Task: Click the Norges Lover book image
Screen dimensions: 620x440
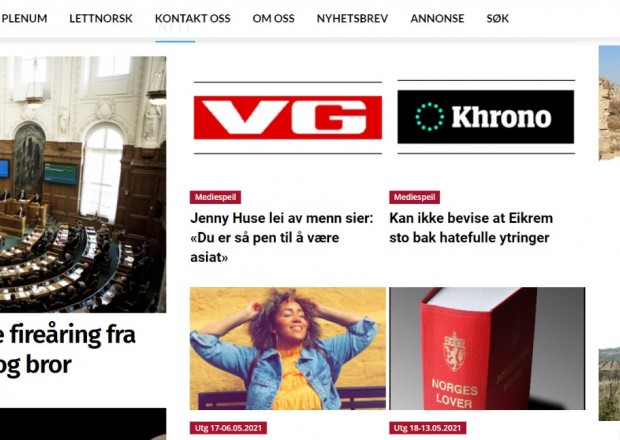Action: [487, 348]
